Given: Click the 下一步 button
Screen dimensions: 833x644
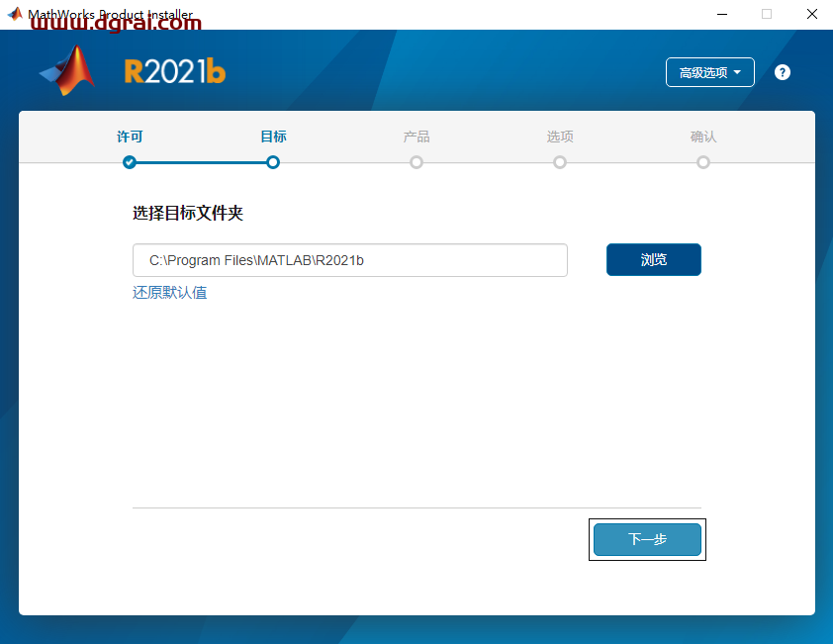Looking at the screenshot, I should (647, 539).
